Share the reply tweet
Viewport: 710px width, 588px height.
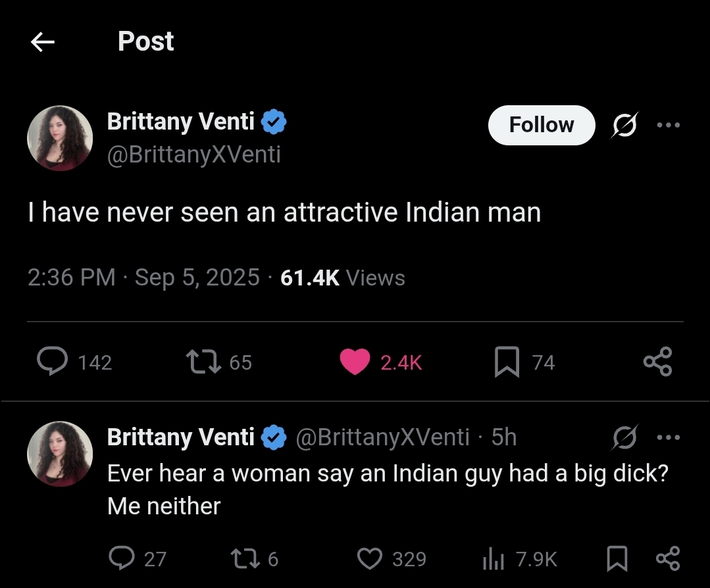pos(667,559)
